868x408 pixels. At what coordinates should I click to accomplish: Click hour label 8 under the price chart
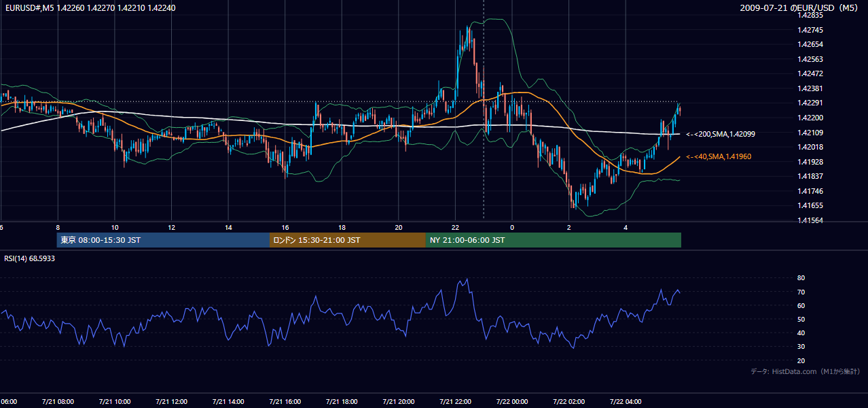[58, 228]
